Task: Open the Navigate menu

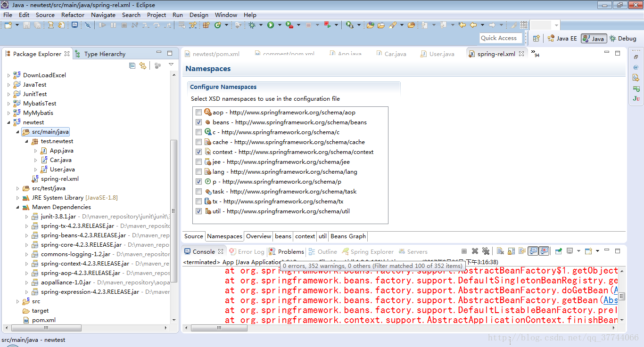Action: (103, 15)
